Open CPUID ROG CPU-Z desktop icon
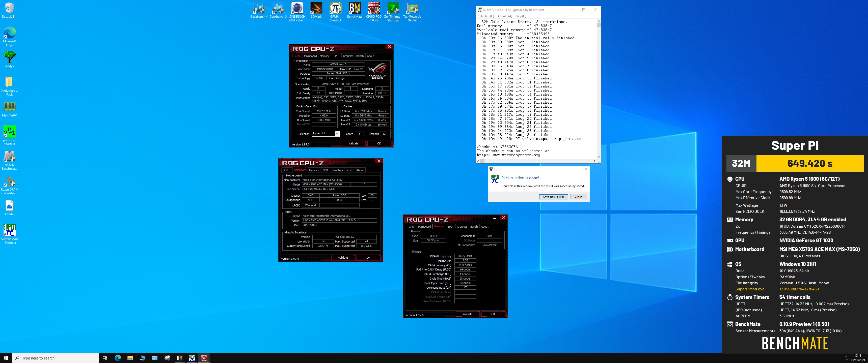 (x=374, y=12)
